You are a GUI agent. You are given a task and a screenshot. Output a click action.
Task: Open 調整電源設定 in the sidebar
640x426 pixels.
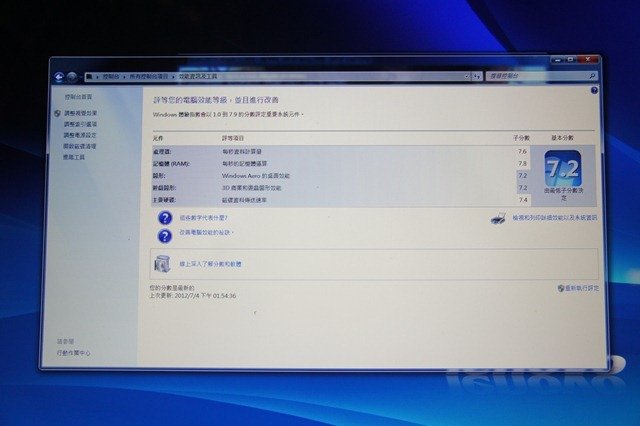click(80, 135)
